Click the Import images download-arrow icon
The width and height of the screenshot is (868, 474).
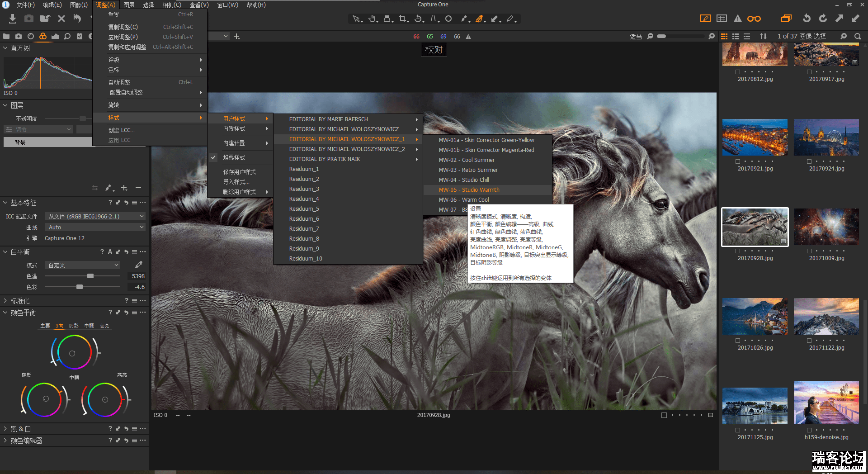click(x=13, y=19)
